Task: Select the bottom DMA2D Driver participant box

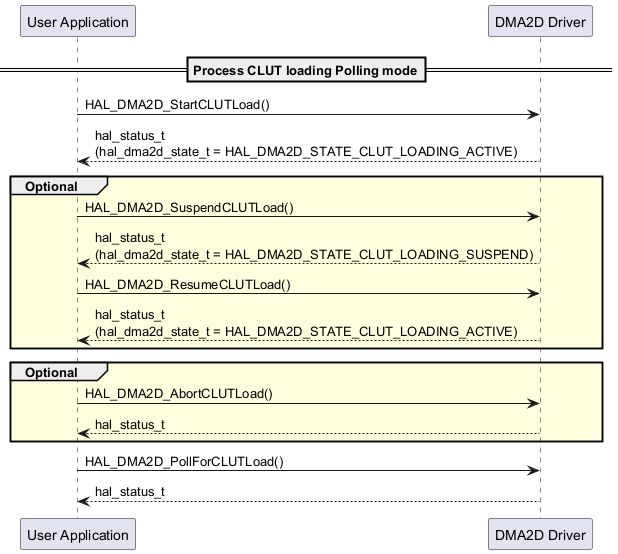Action: click(540, 535)
